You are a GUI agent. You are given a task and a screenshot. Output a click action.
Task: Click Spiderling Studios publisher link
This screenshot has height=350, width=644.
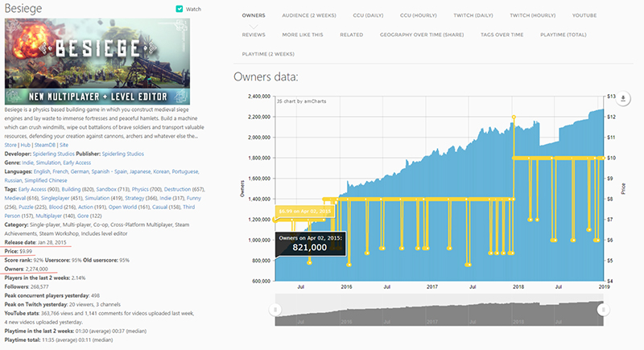pos(123,154)
